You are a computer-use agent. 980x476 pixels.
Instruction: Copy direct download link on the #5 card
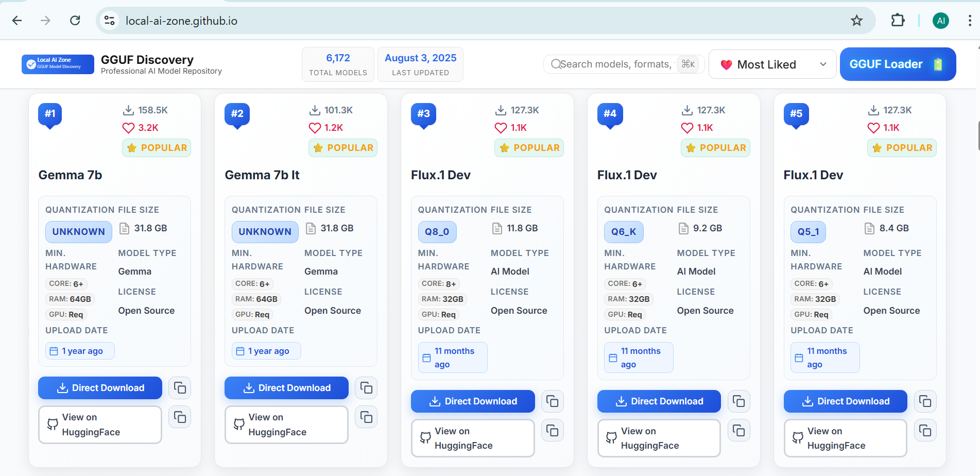click(x=925, y=401)
